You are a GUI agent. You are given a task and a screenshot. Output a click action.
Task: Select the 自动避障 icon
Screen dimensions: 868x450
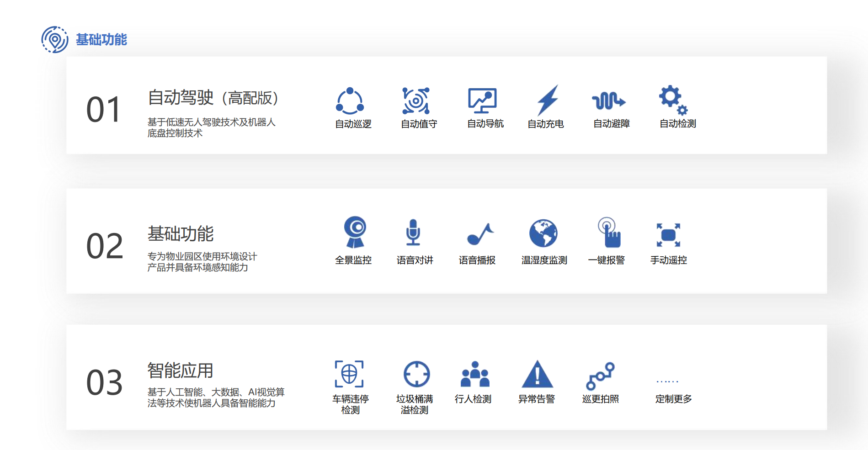pyautogui.click(x=610, y=101)
